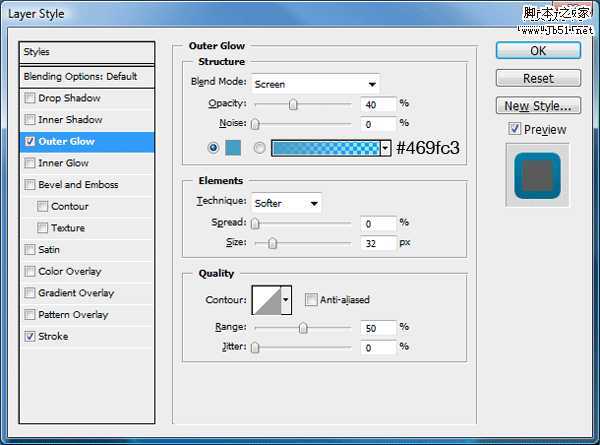Viewport: 600px width, 445px height.
Task: Click the Reset button
Action: [x=538, y=78]
